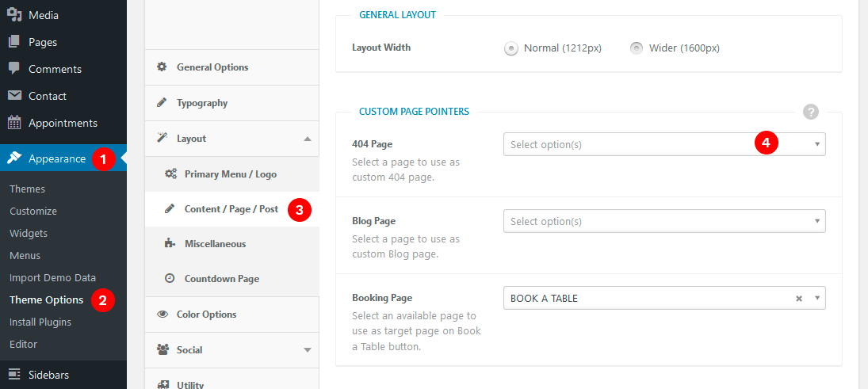
Task: Expand the Social section arrow
Action: [x=308, y=349]
